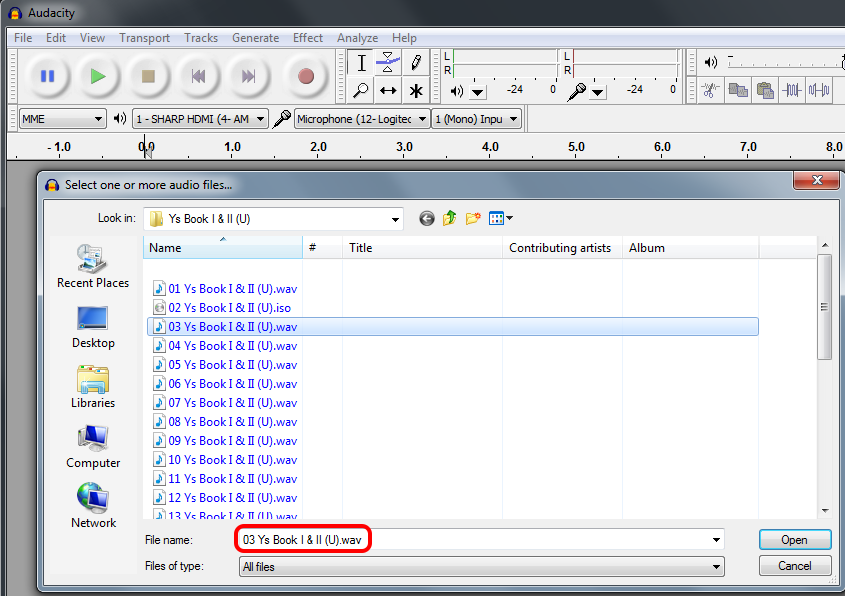Click the Copy toolbar icon
This screenshot has width=845, height=596.
pyautogui.click(x=738, y=90)
